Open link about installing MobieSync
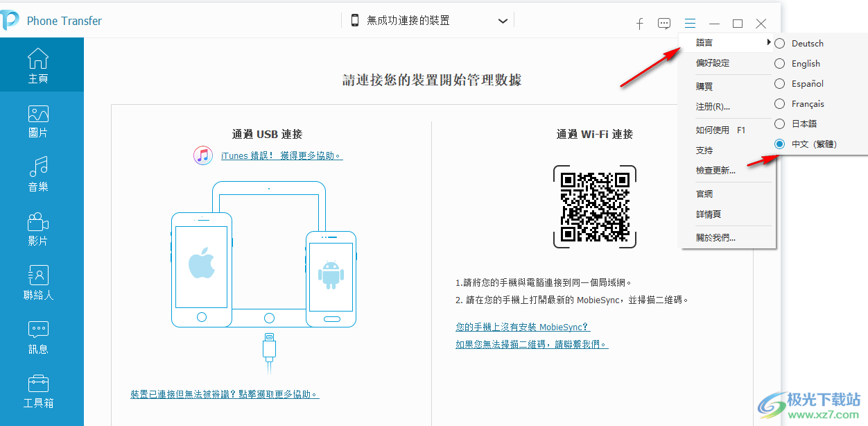This screenshot has height=426, width=868. (522, 327)
